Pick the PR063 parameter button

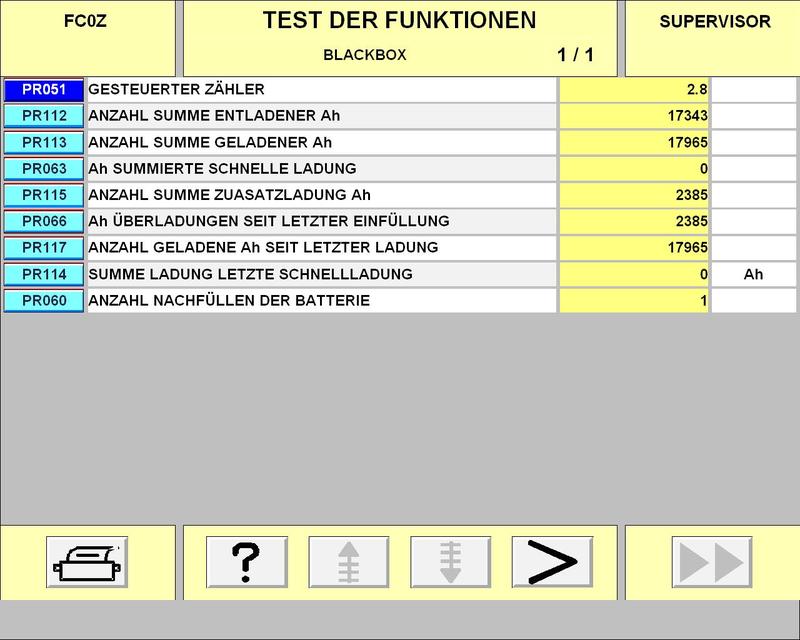[44, 168]
